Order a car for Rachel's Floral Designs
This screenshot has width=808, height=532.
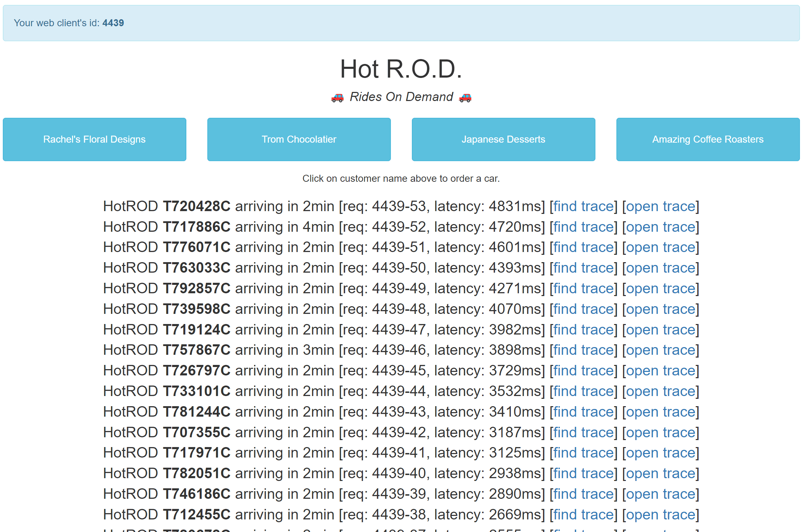pos(94,139)
